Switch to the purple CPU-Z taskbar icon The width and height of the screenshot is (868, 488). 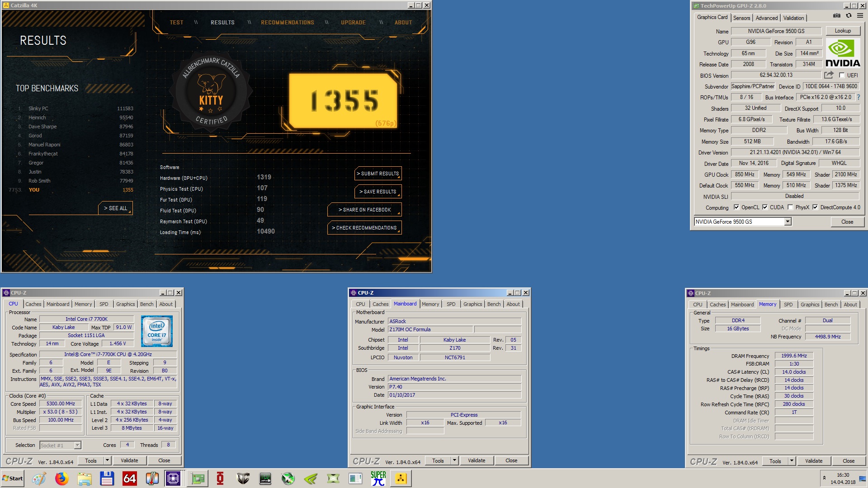(x=173, y=479)
